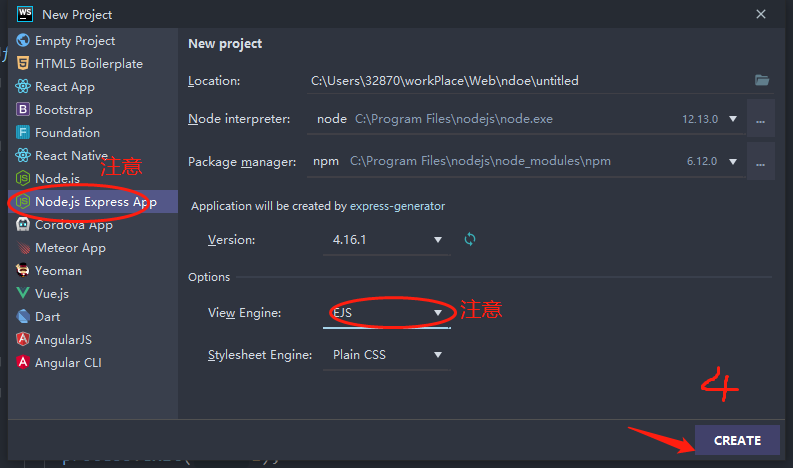This screenshot has height=468, width=793.
Task: Select Yeoman in project list
Action: (93, 270)
